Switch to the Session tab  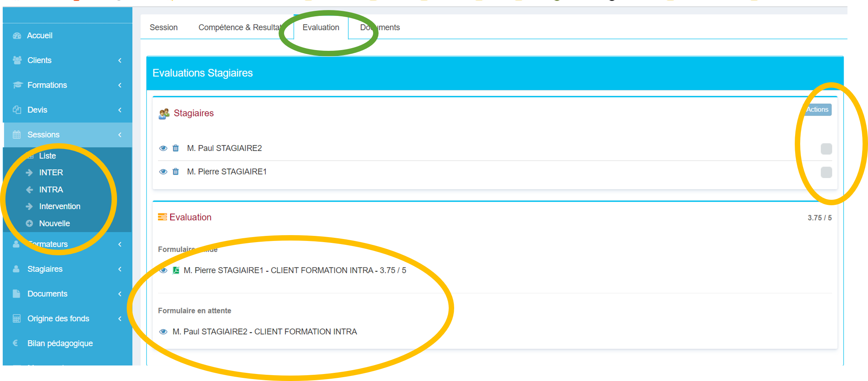click(x=164, y=28)
